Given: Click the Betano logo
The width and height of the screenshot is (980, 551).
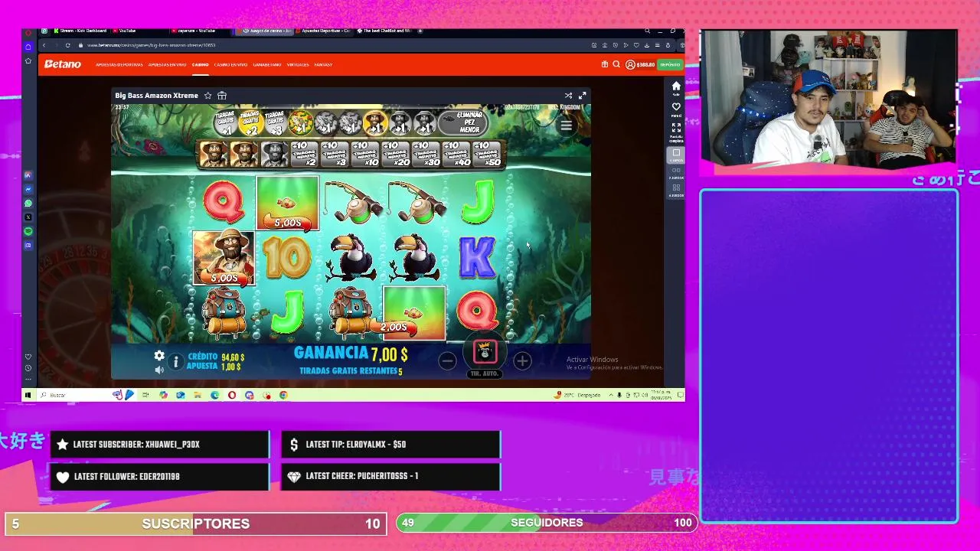Looking at the screenshot, I should pos(63,64).
